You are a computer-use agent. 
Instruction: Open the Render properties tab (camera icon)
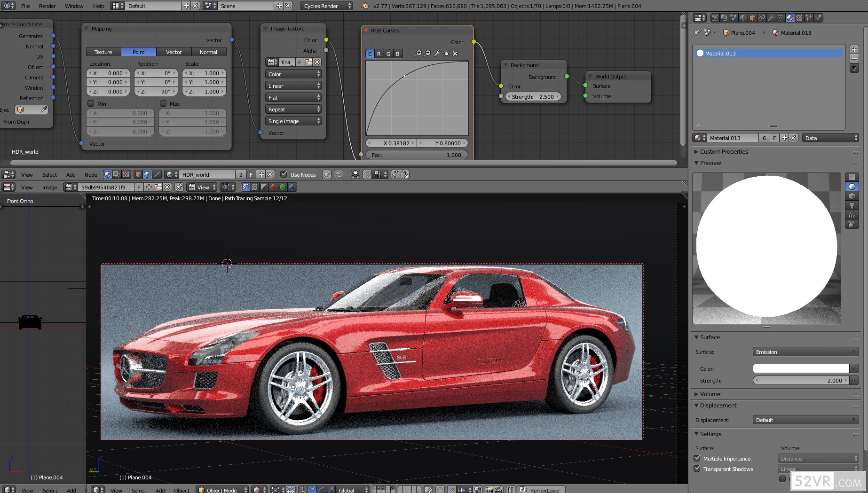pos(715,18)
